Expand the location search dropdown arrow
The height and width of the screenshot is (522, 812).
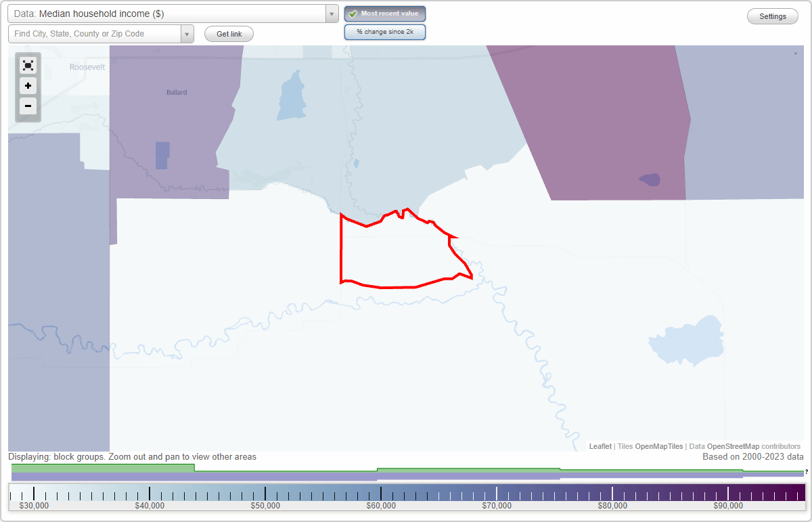[187, 33]
